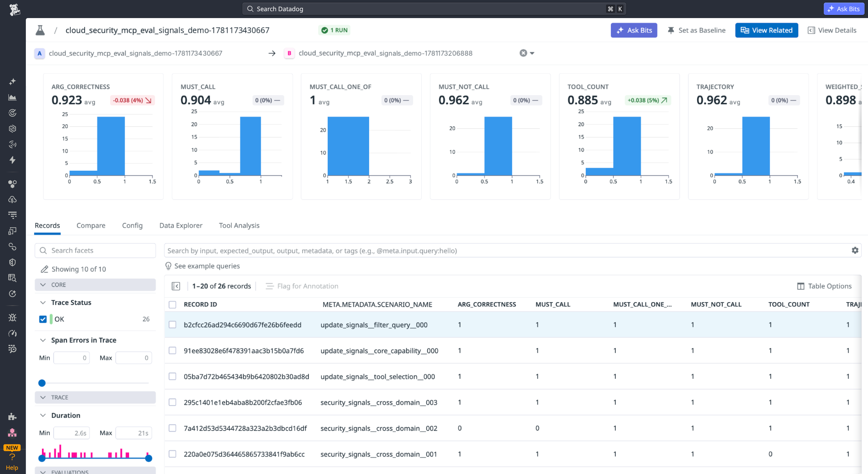Image resolution: width=868 pixels, height=474 pixels.
Task: Switch to the Data Explorer tab
Action: (x=181, y=226)
